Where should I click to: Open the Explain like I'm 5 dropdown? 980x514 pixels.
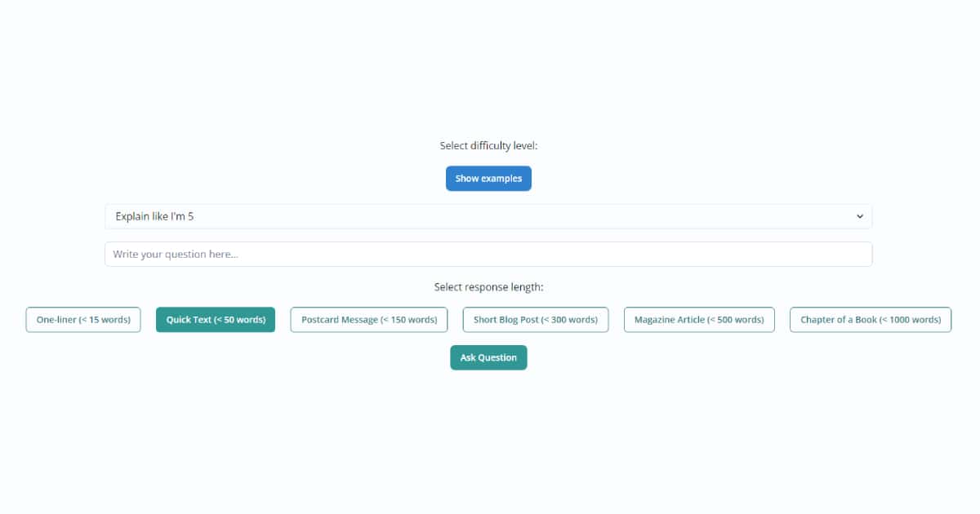pos(488,216)
